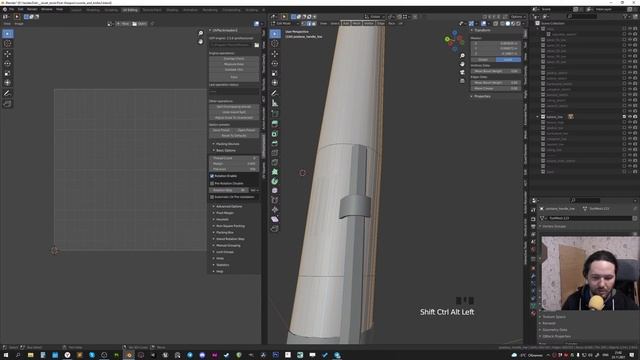Select the Add Cube tool in the 3D viewport
Screen dimensions: 640x360
[275, 113]
